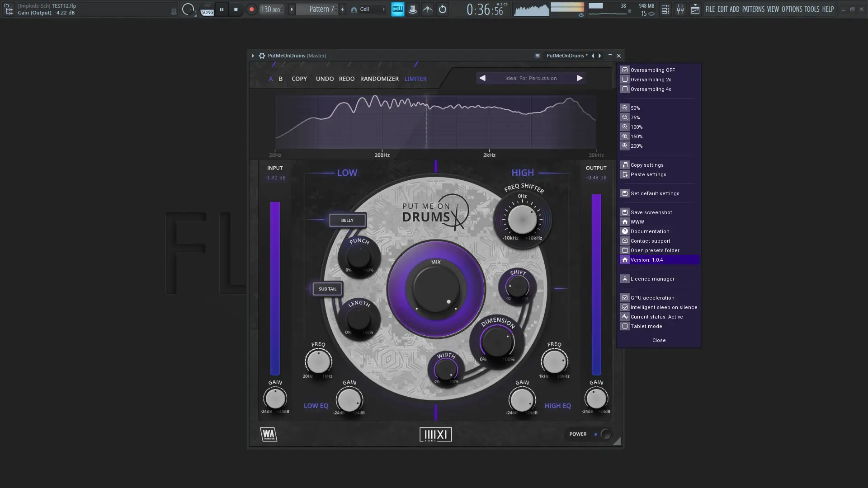Enable Tablet mode checkbox

[625, 326]
